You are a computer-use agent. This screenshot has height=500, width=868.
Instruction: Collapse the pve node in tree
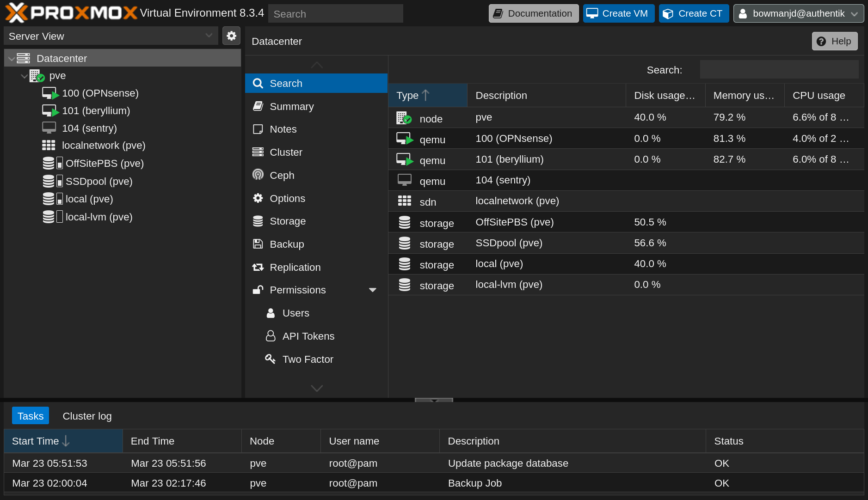[x=24, y=76]
